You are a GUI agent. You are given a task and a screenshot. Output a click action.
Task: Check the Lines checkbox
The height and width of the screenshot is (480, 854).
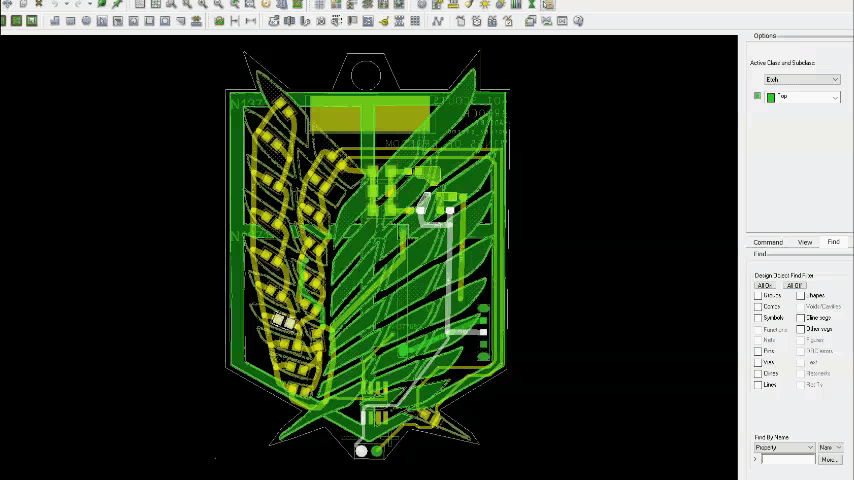click(758, 385)
